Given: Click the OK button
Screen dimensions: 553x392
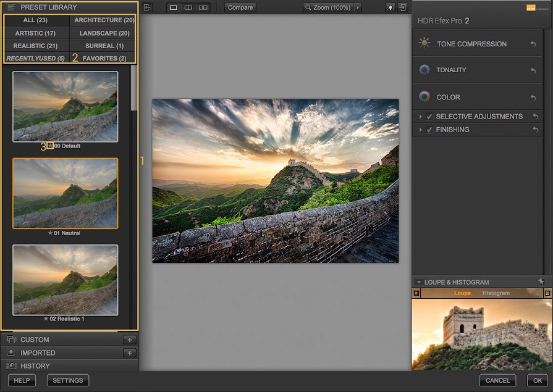Looking at the screenshot, I should coord(538,380).
